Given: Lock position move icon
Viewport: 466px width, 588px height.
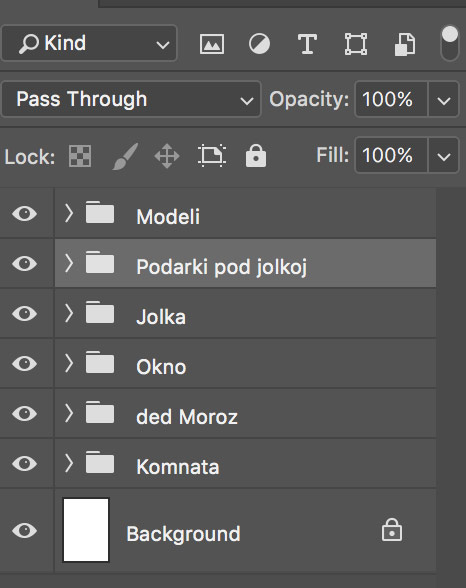Looking at the screenshot, I should click(167, 156).
